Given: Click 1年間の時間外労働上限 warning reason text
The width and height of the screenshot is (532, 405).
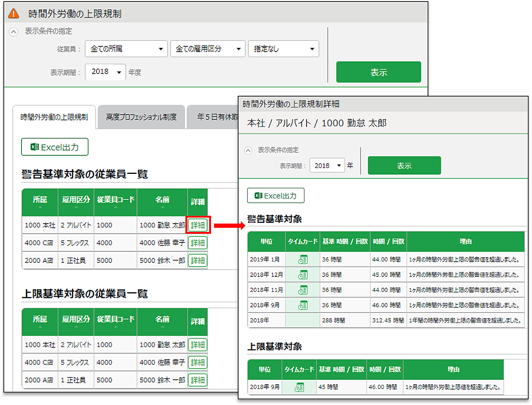Looking at the screenshot, I should point(466,320).
